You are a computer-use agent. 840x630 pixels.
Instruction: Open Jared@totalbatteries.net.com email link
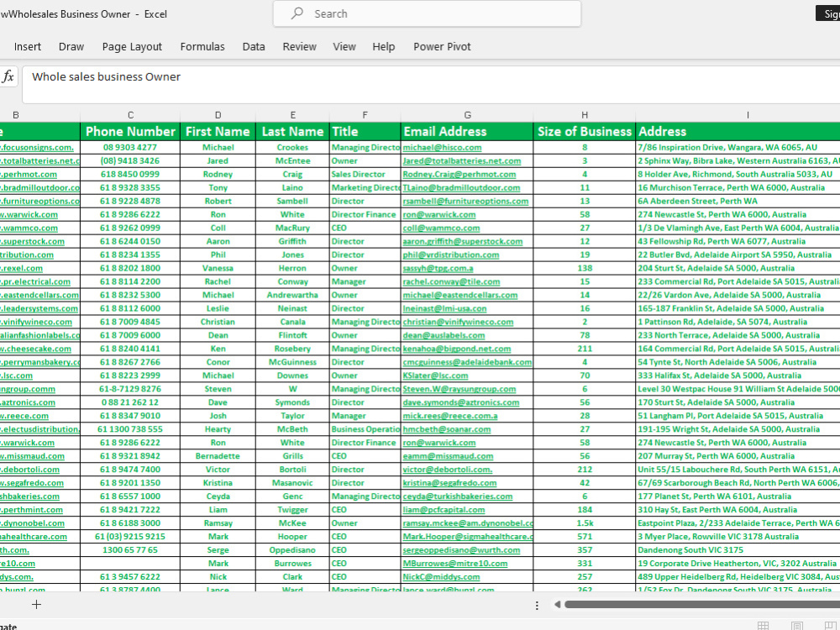click(x=462, y=160)
